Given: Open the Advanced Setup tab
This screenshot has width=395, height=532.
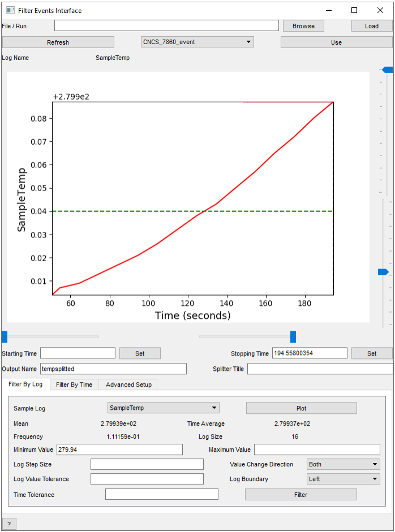Looking at the screenshot, I should [x=128, y=384].
